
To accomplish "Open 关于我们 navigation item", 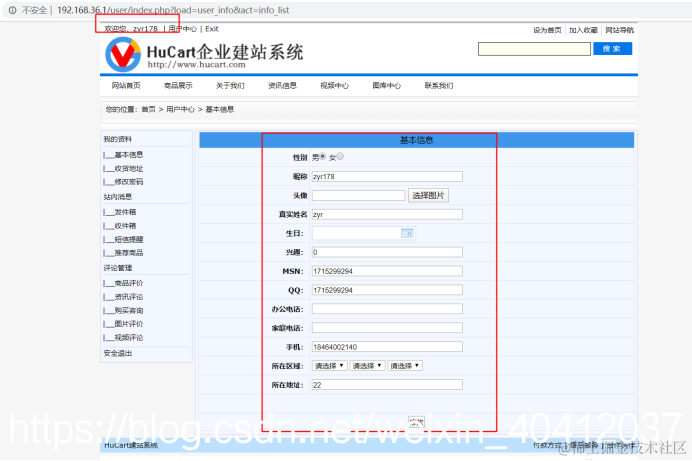I will coord(230,86).
